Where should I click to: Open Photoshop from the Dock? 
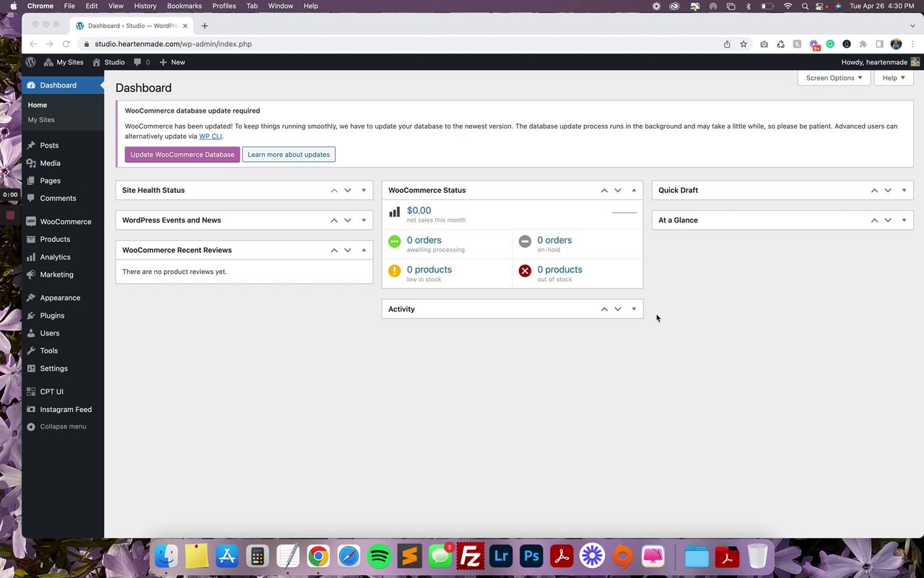click(531, 556)
